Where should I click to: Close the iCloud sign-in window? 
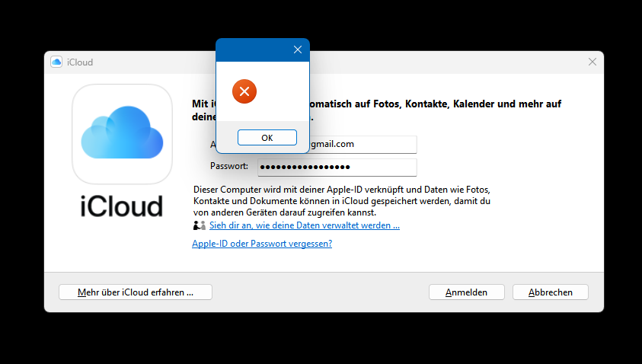tap(592, 62)
